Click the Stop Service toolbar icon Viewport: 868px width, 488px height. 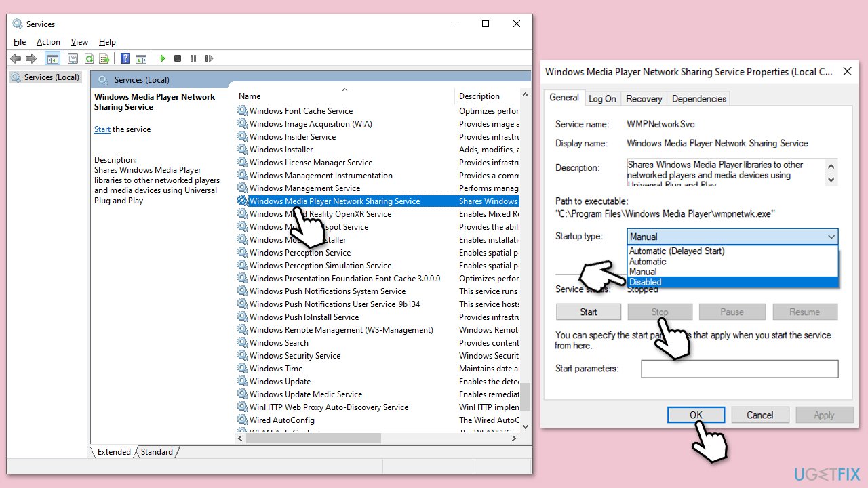178,59
